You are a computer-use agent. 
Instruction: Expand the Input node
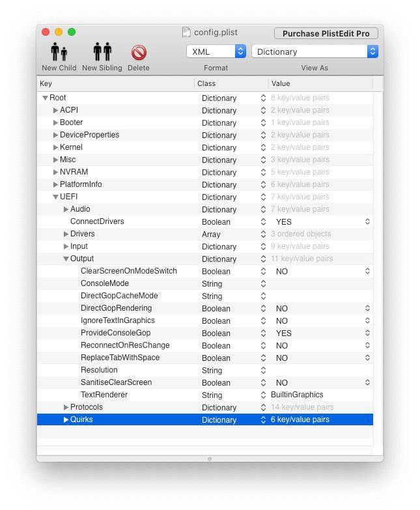click(66, 246)
